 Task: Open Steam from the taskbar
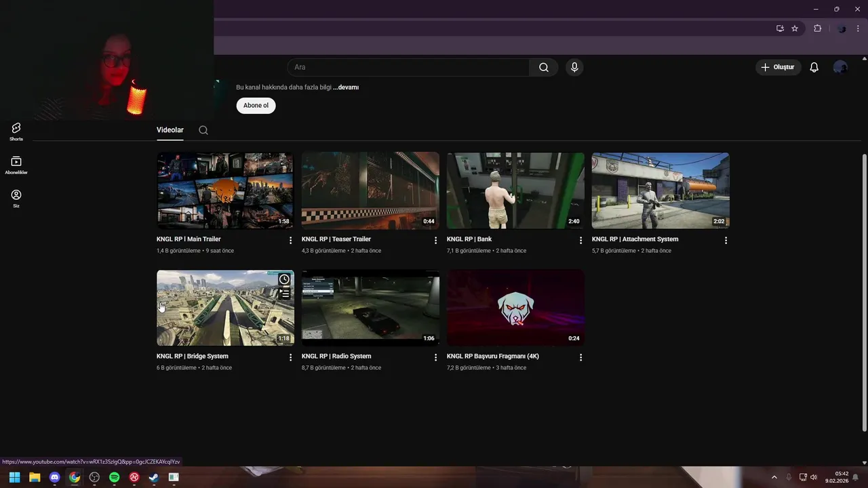click(x=154, y=477)
